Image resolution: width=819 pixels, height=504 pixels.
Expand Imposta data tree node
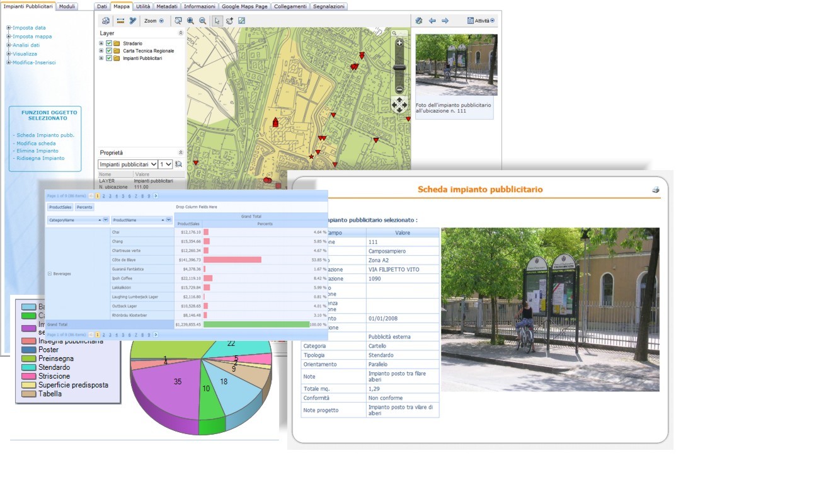9,28
